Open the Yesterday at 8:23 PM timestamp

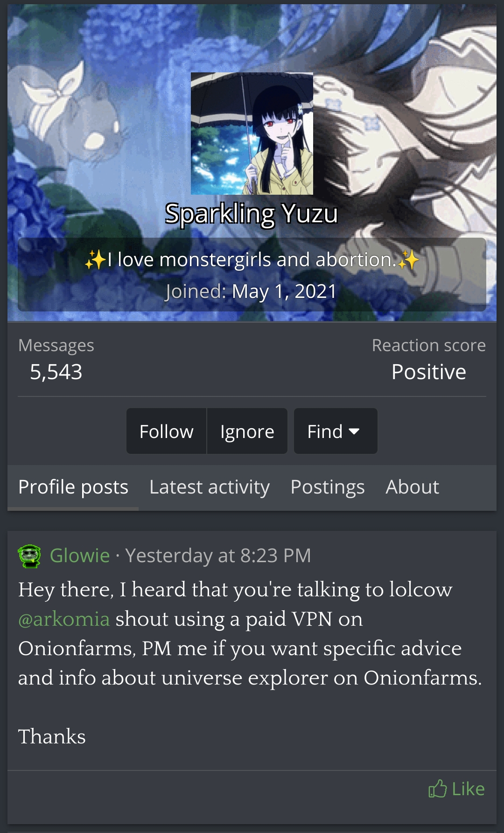218,556
